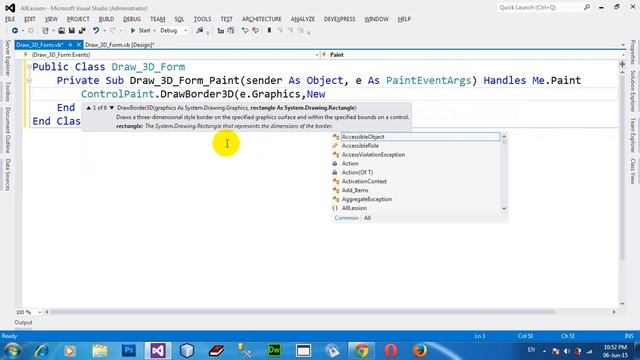This screenshot has width=640, height=360.
Task: Switch to the Draw_3D_Form.vb [Design] tab
Action: pyautogui.click(x=119, y=45)
